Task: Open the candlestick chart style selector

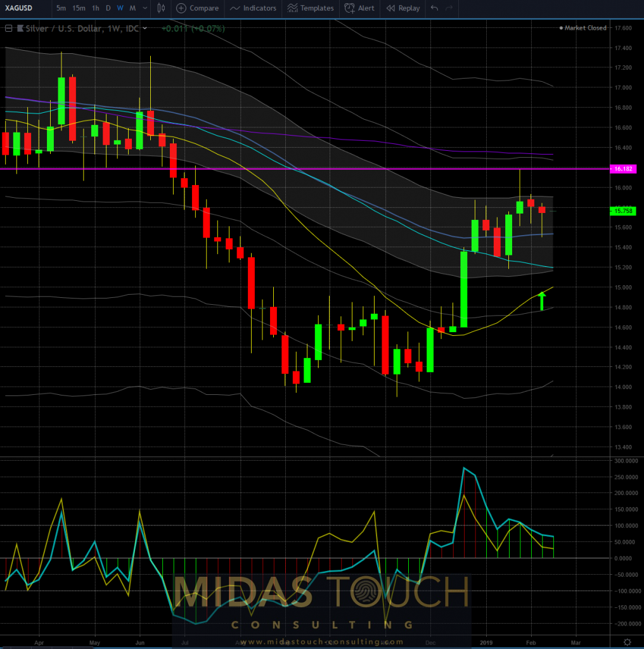Action: [161, 8]
